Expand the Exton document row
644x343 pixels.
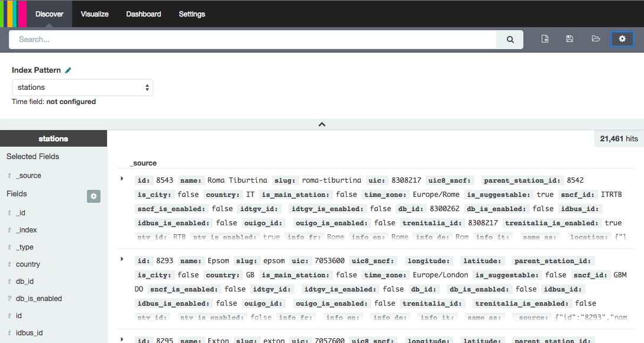[x=122, y=339]
